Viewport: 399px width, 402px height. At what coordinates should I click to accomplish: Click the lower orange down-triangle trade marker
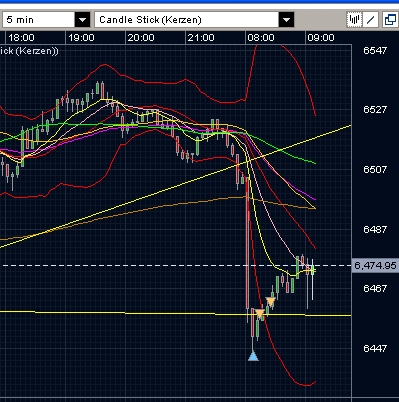tap(260, 313)
